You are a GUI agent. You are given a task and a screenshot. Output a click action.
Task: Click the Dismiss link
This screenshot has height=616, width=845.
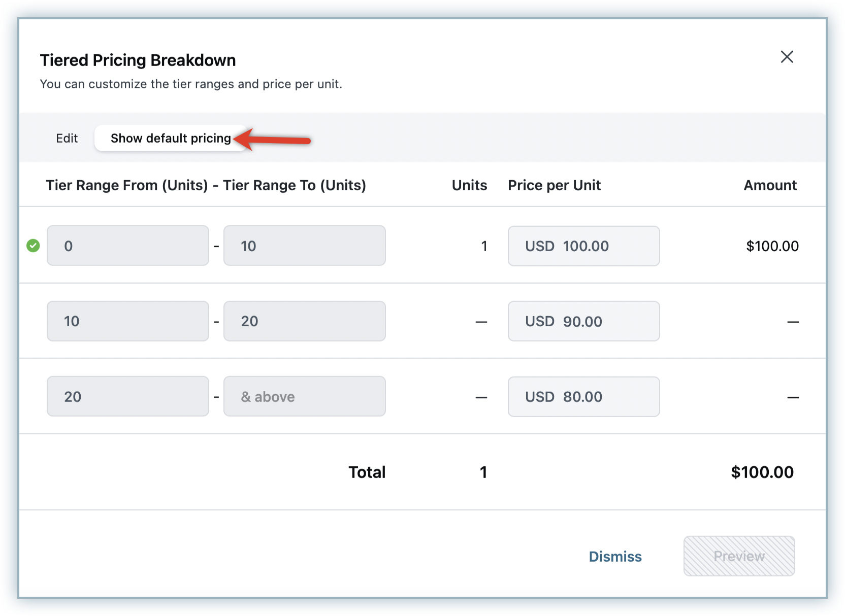click(x=615, y=557)
